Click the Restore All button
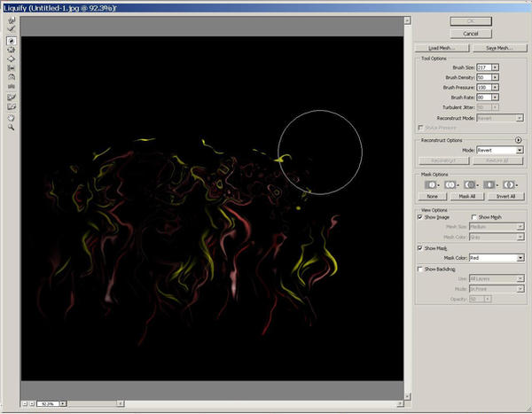This screenshot has width=532, height=414. tap(497, 160)
